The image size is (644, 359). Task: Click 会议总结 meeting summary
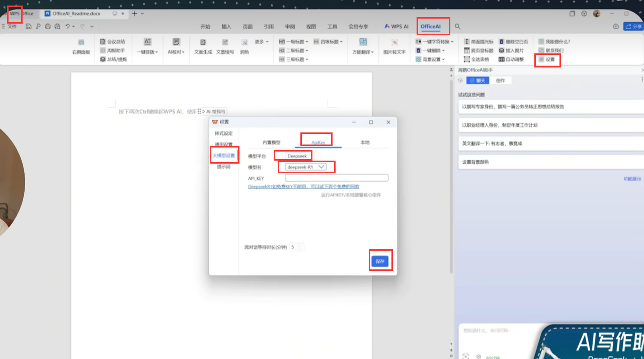[x=112, y=42]
